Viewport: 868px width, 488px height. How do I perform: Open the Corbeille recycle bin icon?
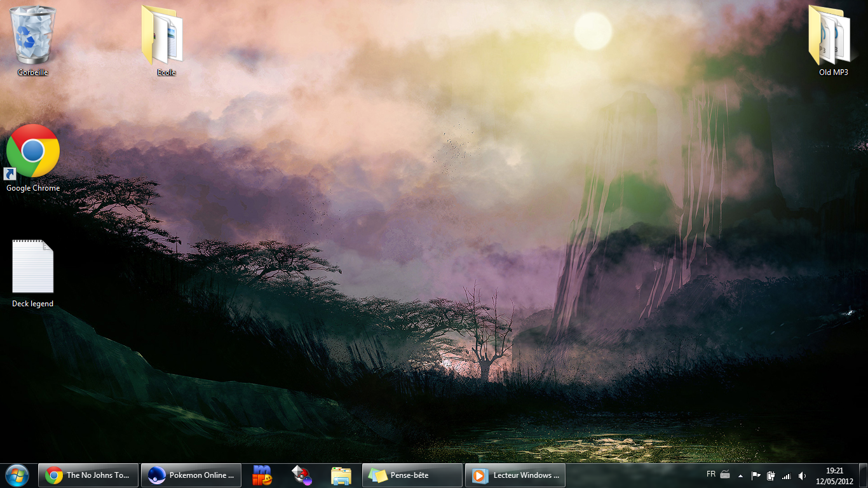[33, 34]
